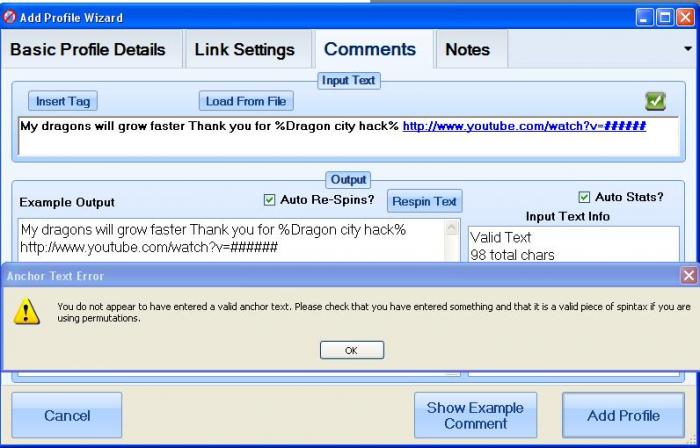This screenshot has width=700, height=448.
Task: Click the Example Output scrollbar up arrow
Action: 452,228
